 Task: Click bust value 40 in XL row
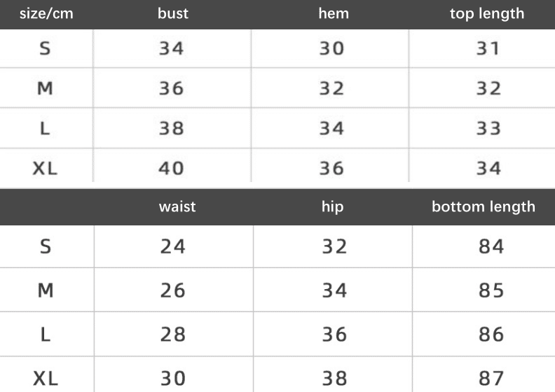171,168
